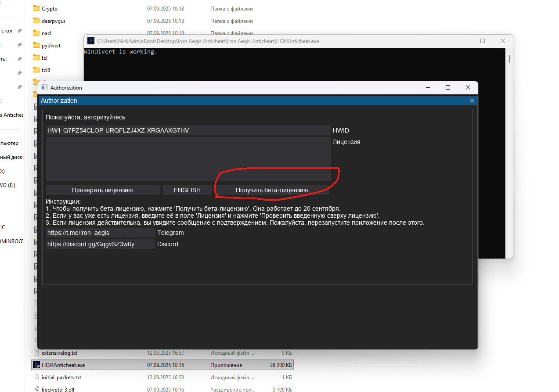
Task: Select the initial_packets.txt text file icon
Action: point(37,377)
